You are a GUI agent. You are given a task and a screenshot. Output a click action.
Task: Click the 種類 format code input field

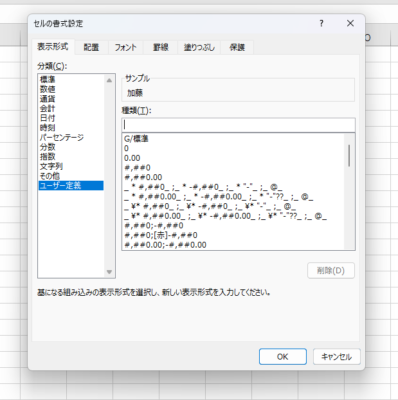point(238,125)
